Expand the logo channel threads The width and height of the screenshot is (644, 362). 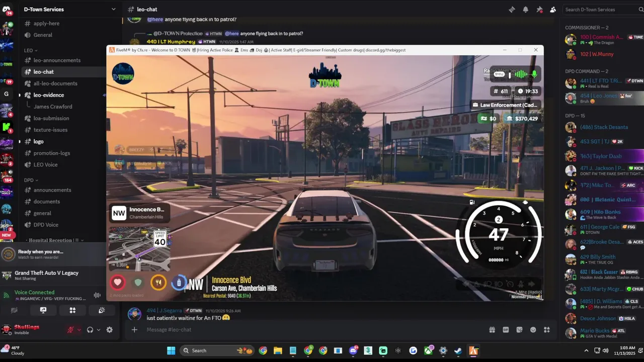point(20,141)
